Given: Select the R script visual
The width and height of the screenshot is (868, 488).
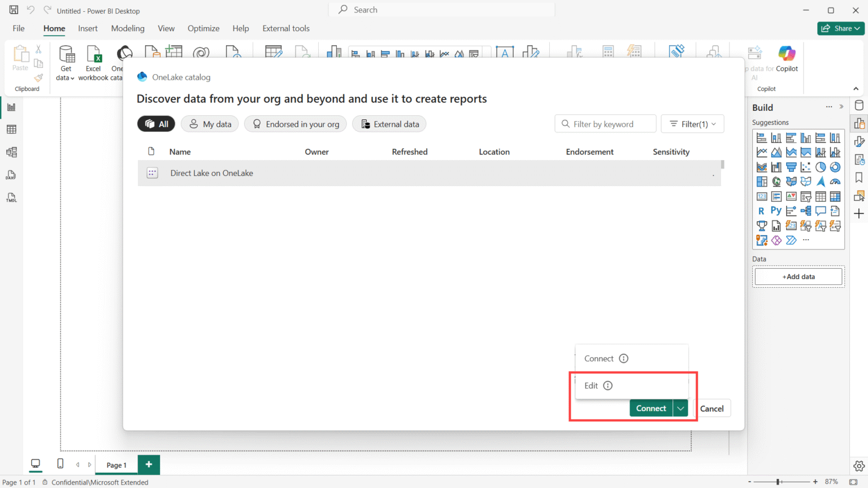Looking at the screenshot, I should click(761, 210).
